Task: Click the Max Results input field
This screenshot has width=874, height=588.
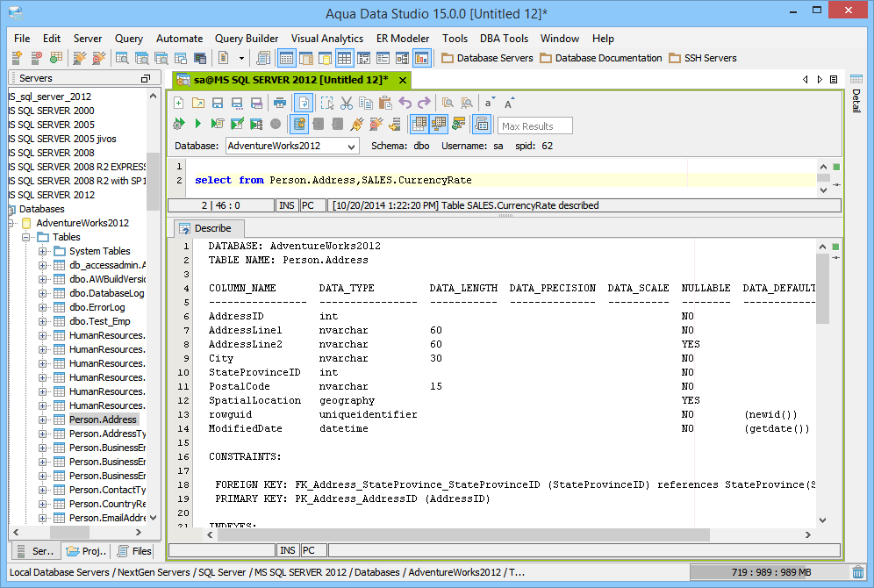Action: coord(535,125)
